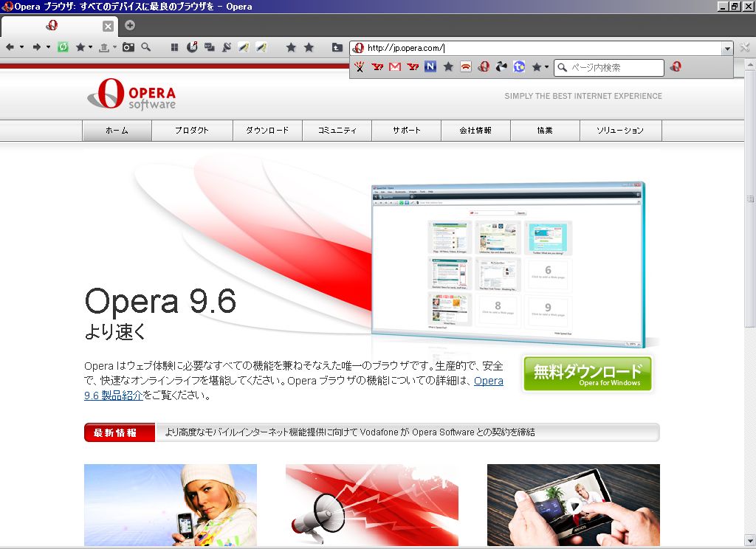Tile windows with the four-square icon
756x549 pixels.
pyautogui.click(x=174, y=47)
